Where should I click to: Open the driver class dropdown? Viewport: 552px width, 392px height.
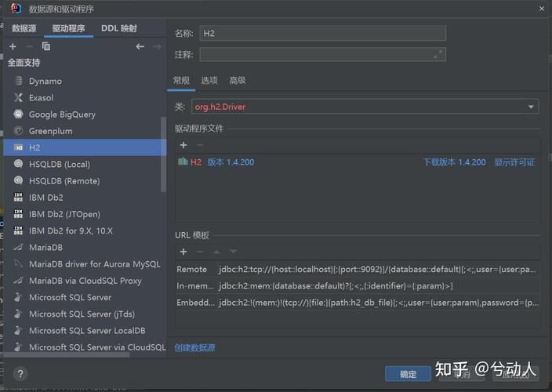point(531,107)
